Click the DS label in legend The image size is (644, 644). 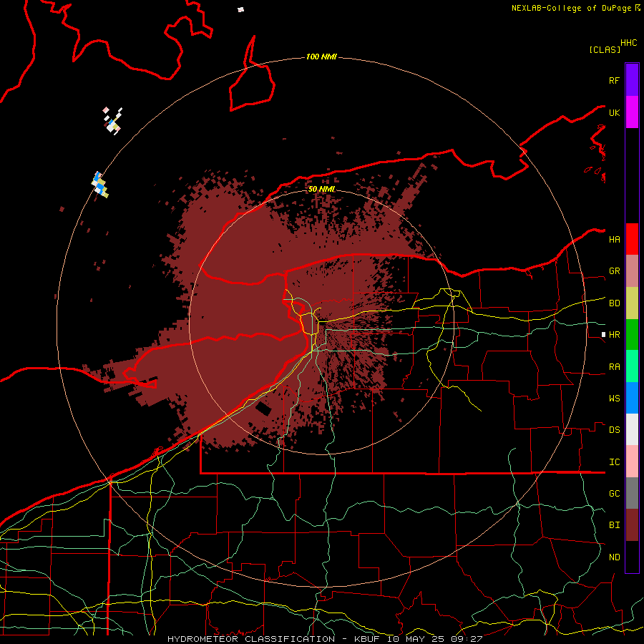[614, 430]
